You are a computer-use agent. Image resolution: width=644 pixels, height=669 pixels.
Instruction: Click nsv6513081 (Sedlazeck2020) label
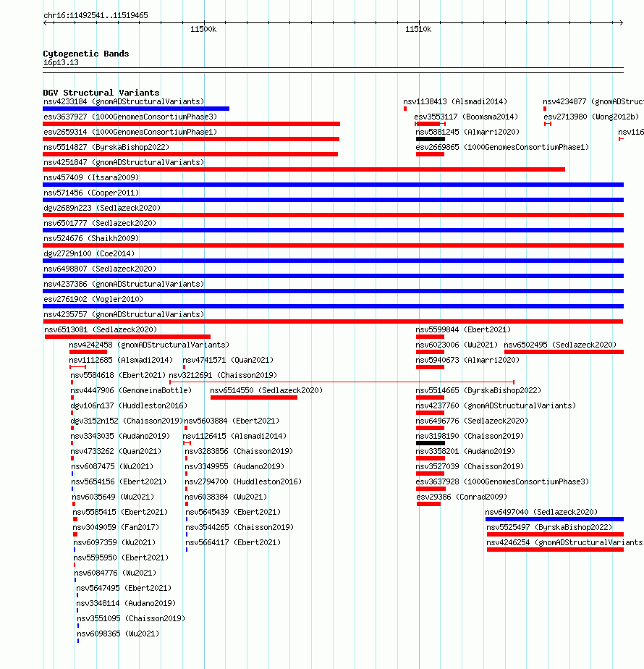[x=101, y=330]
